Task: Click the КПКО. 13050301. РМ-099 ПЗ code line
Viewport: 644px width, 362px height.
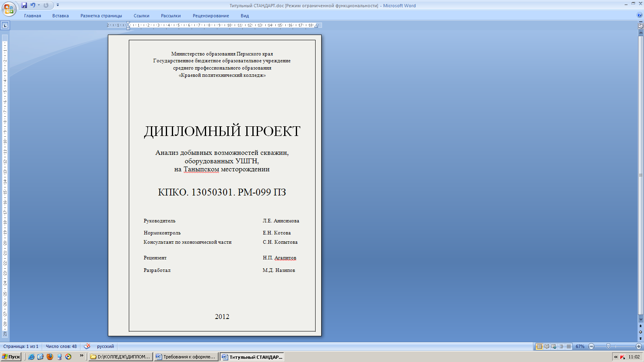Action: (222, 192)
